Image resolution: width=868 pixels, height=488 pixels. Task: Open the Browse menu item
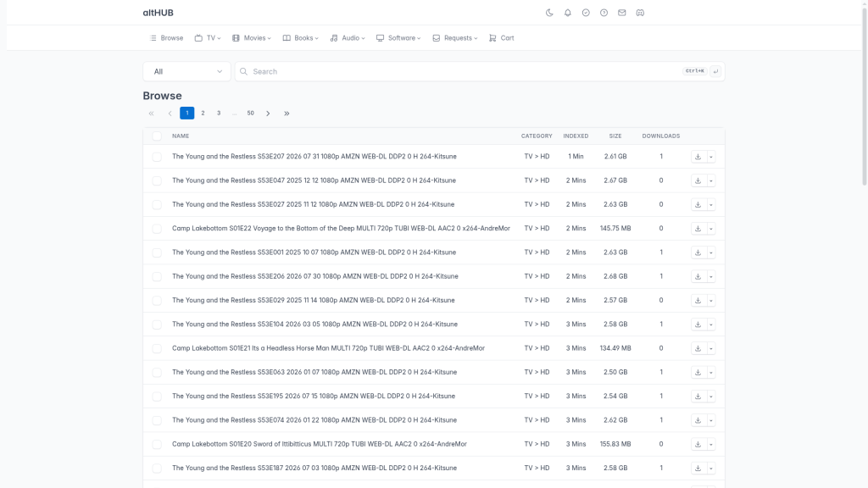point(167,38)
